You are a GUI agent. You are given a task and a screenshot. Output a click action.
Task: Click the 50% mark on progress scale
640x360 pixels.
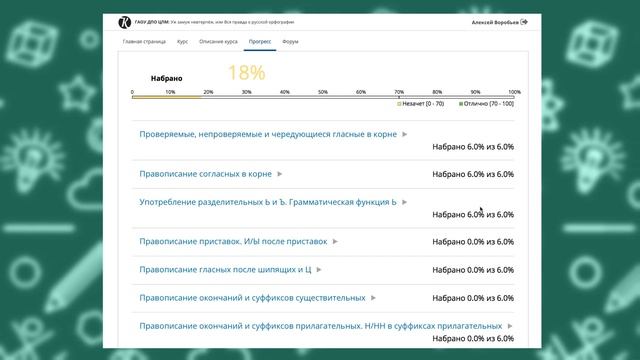pyautogui.click(x=323, y=92)
